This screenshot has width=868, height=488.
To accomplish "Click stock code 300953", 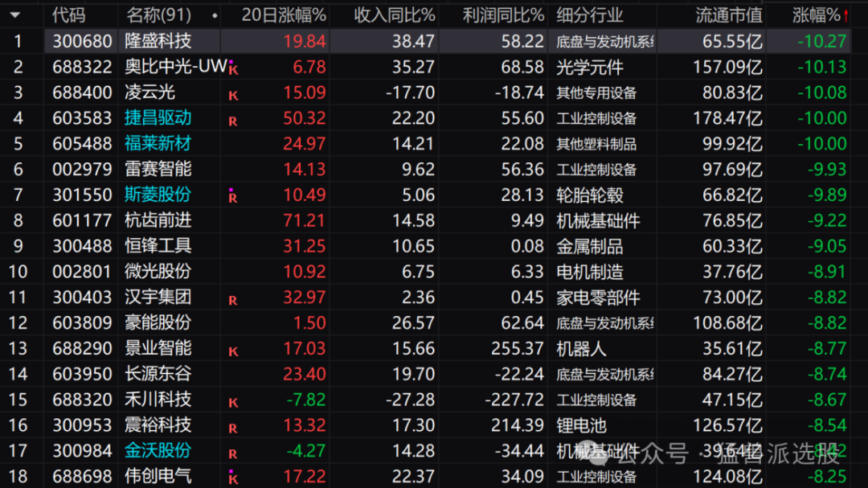I will coord(82,424).
